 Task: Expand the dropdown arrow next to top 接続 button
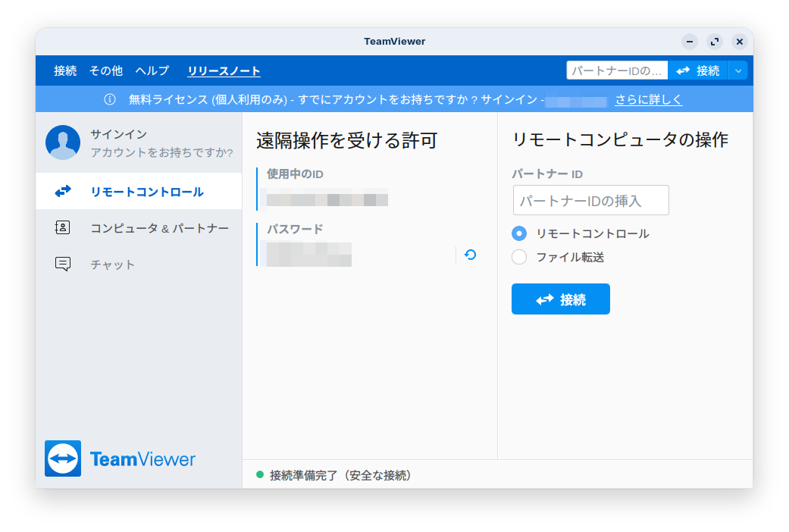tap(738, 71)
